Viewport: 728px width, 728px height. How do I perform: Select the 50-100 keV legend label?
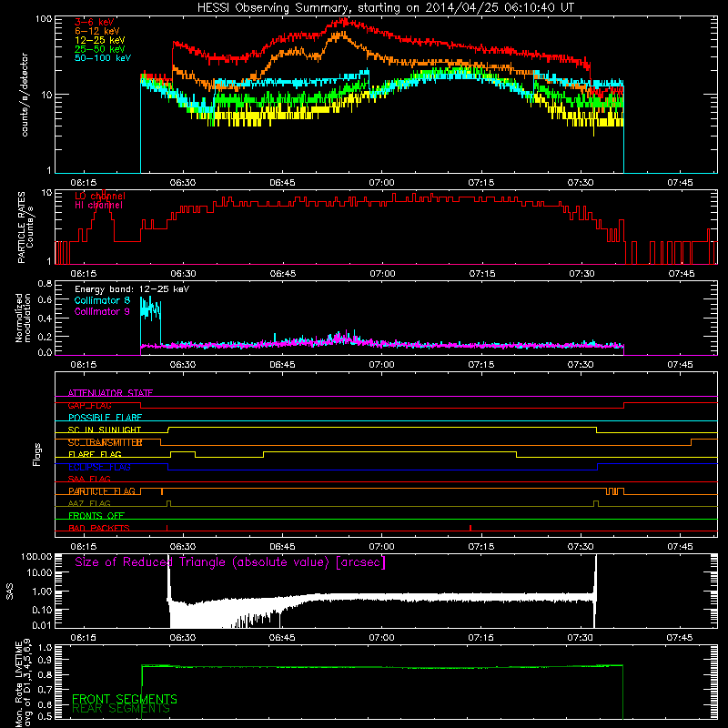pyautogui.click(x=103, y=58)
